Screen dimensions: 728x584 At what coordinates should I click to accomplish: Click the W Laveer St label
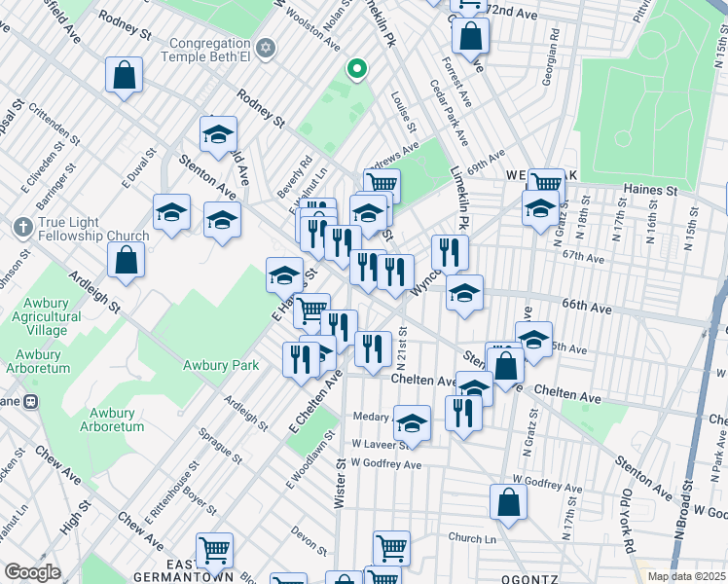point(381,445)
